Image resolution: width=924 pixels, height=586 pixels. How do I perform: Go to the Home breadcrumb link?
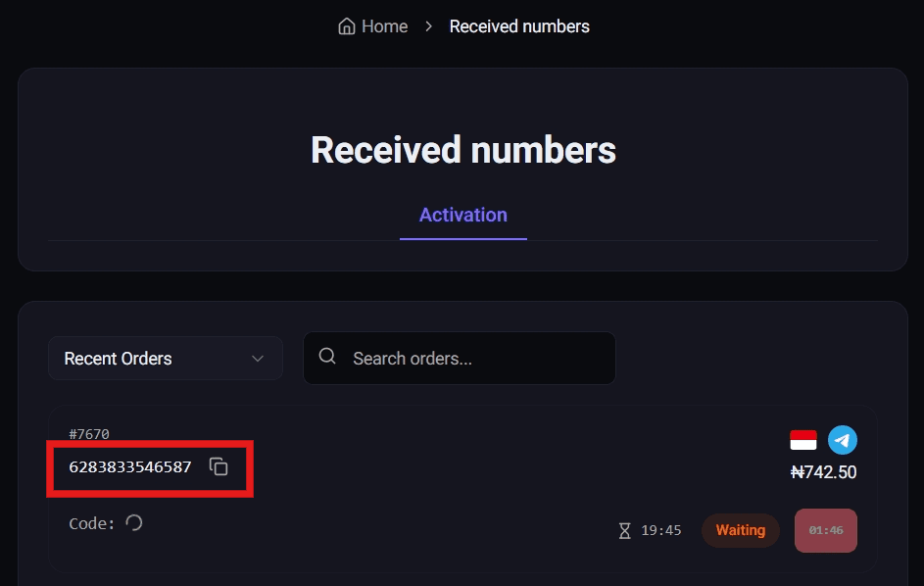pyautogui.click(x=383, y=26)
